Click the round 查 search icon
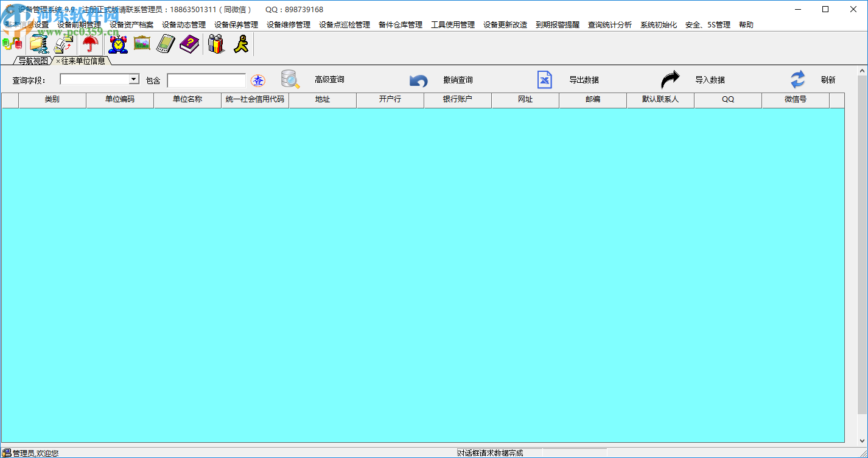Screen dimensions: 868x458 tap(258, 80)
